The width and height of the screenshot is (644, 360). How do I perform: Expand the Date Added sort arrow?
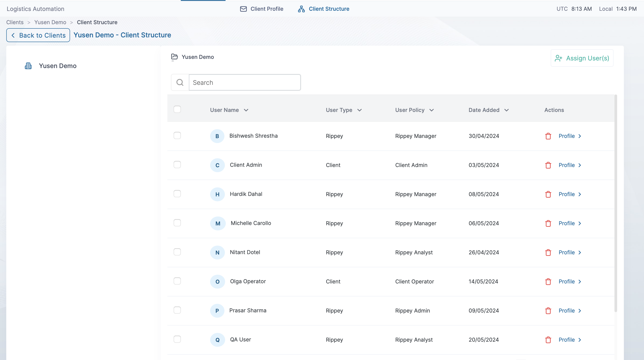(x=507, y=110)
